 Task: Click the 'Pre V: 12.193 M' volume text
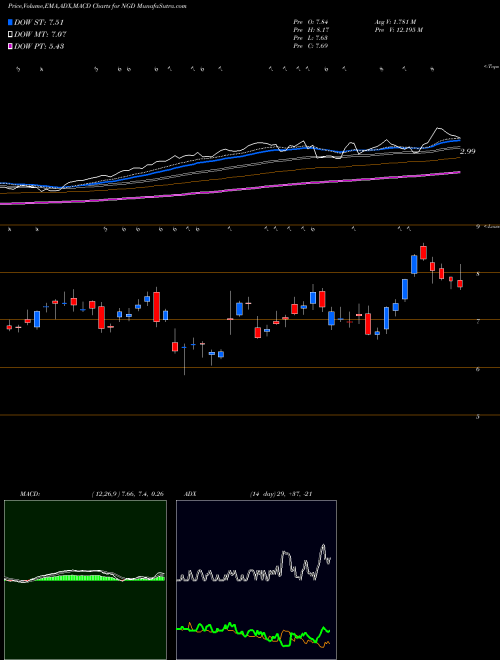click(x=398, y=30)
